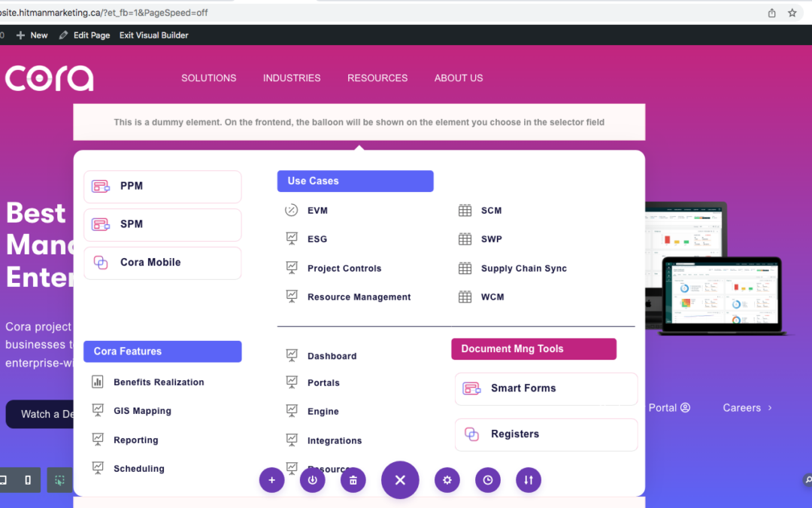Click the up-down arrows portability icon
The width and height of the screenshot is (812, 508).
tap(529, 480)
